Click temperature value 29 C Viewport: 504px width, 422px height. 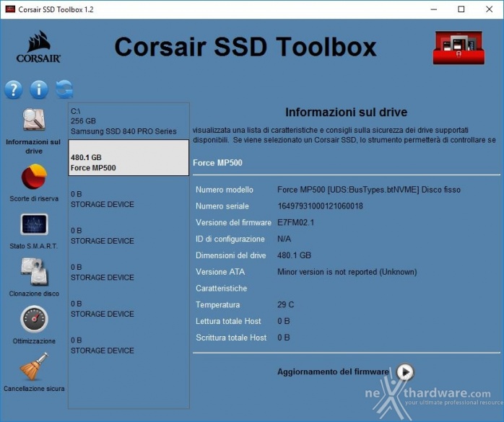(x=286, y=304)
